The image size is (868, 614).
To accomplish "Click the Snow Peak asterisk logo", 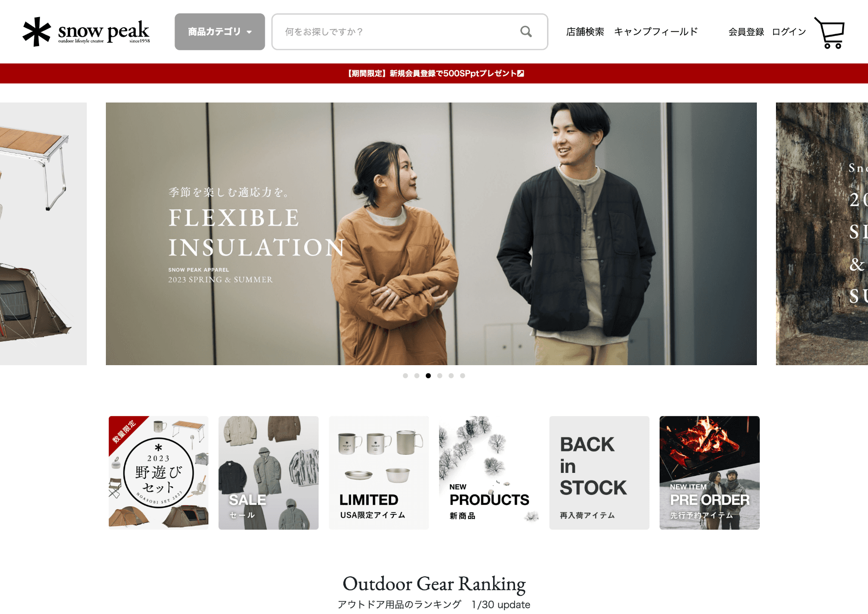I will click(37, 32).
